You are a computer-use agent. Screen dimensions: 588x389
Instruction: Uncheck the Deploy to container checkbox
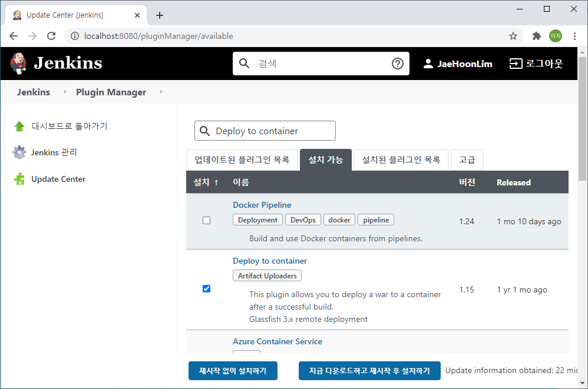point(206,289)
